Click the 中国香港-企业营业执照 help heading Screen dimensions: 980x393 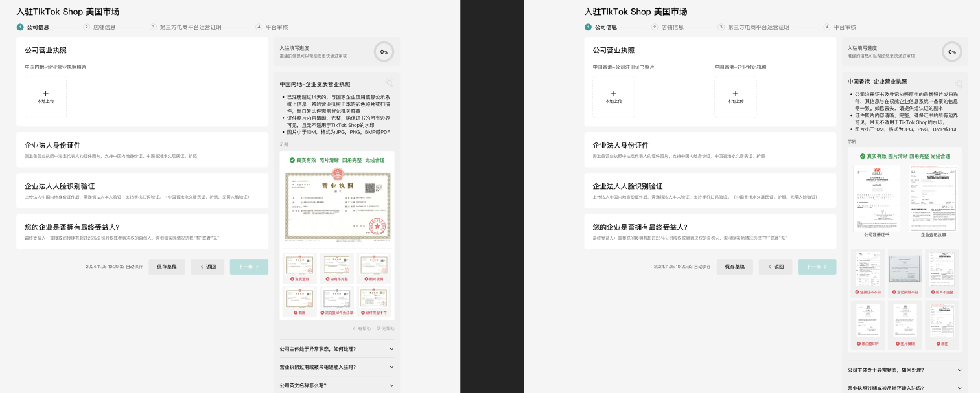pyautogui.click(x=877, y=82)
